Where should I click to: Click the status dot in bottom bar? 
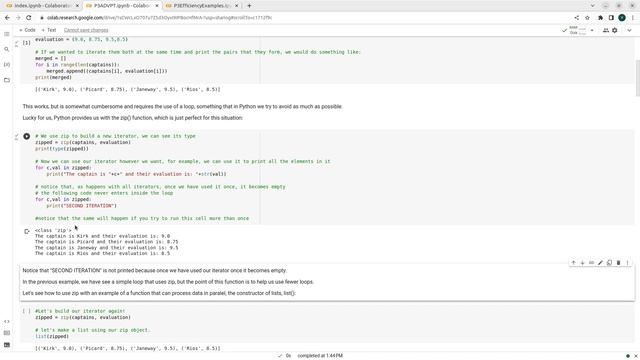pyautogui.click(x=628, y=356)
